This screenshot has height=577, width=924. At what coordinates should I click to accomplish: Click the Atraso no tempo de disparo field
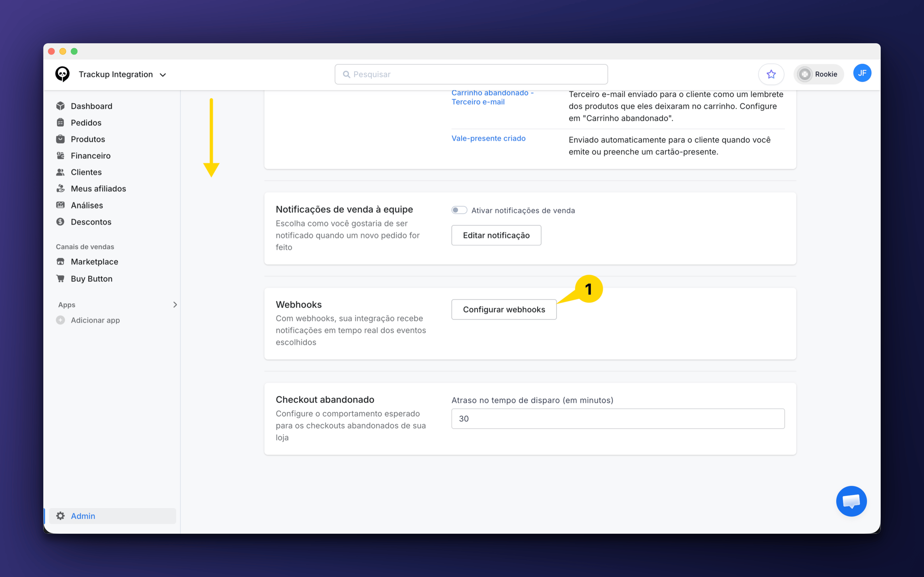618,419
